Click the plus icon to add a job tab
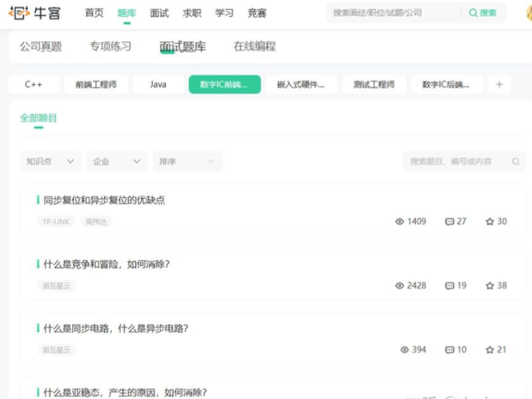Viewport: 532px width, 399px height. (x=499, y=85)
